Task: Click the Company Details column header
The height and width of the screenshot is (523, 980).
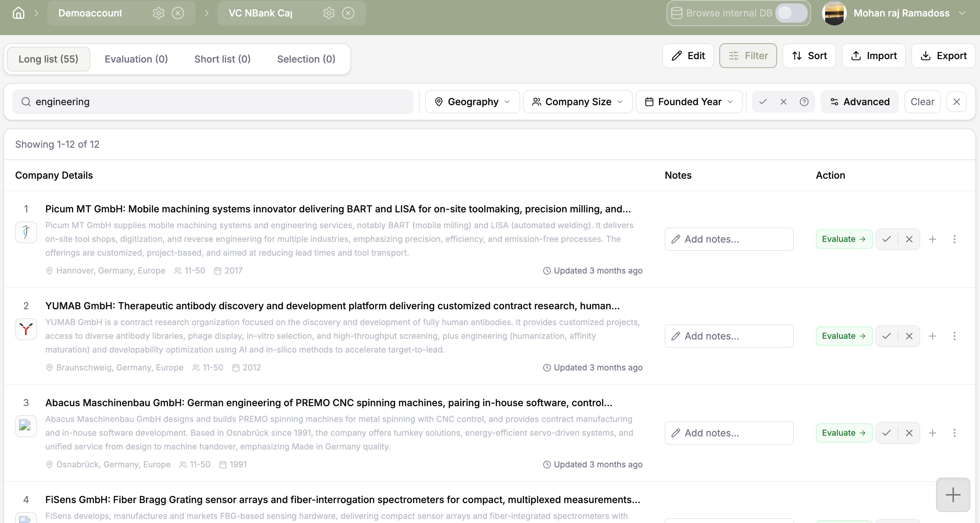Action: click(x=54, y=175)
